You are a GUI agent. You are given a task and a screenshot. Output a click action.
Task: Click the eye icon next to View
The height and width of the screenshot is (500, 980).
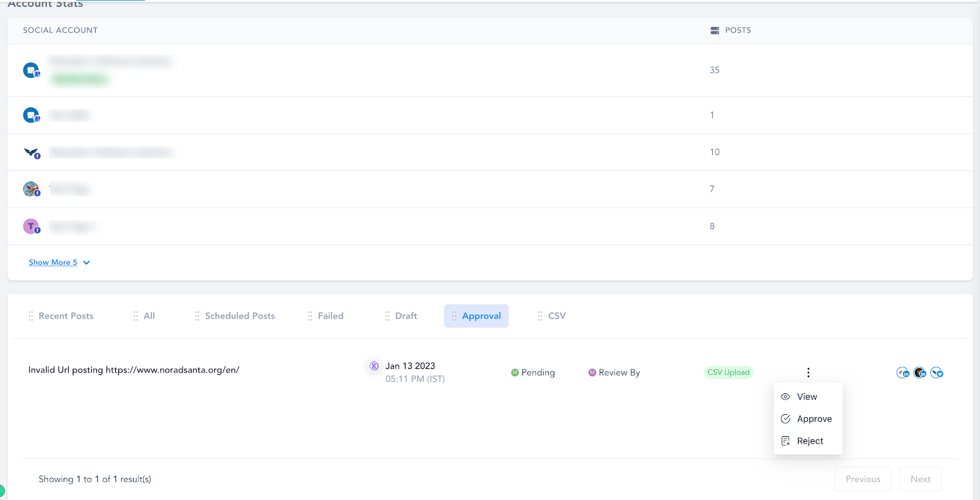pos(785,397)
